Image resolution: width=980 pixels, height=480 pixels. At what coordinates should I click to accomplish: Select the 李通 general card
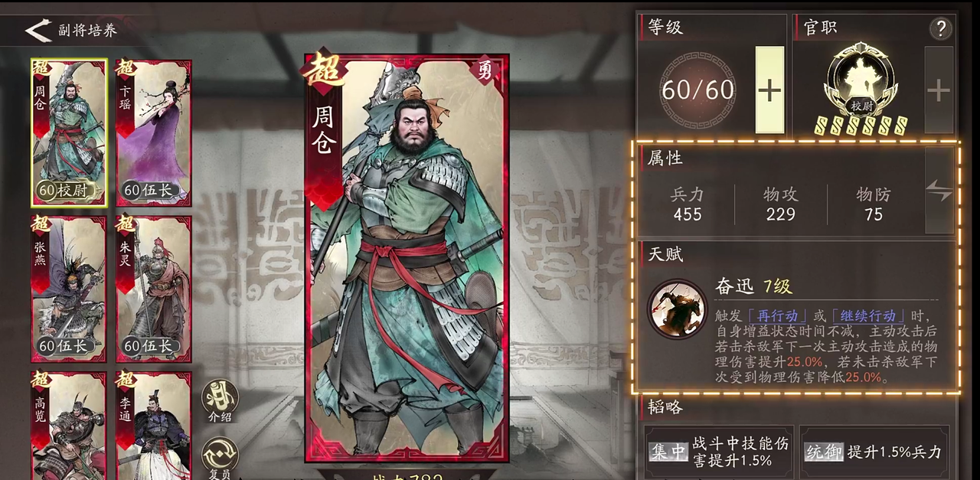click(x=154, y=425)
